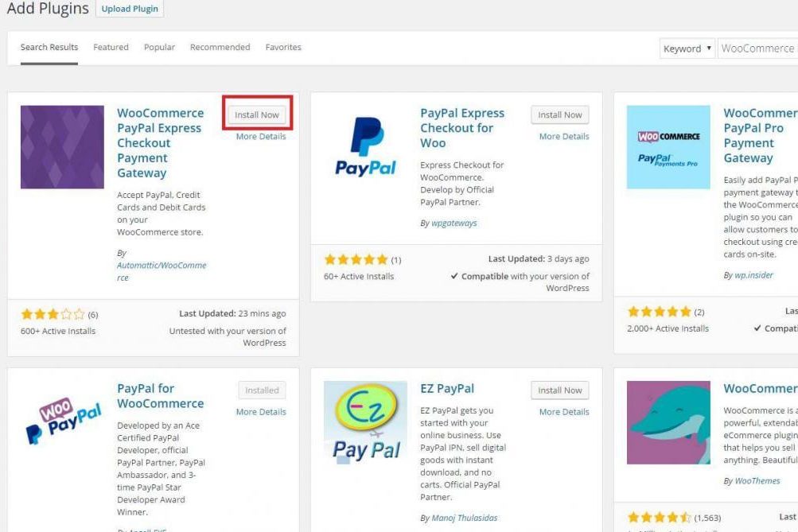Image resolution: width=798 pixels, height=532 pixels.
Task: Click the PayPal logo icon for PayPal Express Checkout
Action: 365,147
